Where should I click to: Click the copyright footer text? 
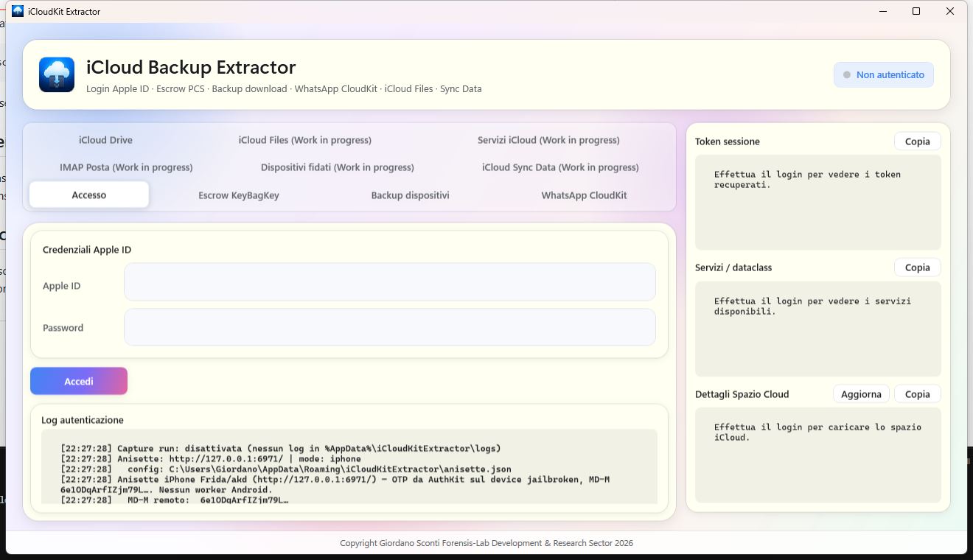pos(486,543)
